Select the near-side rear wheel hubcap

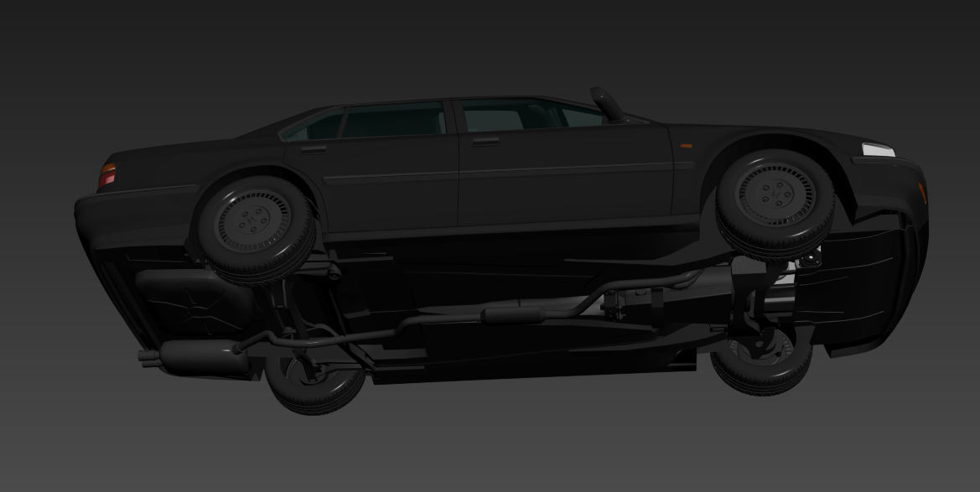pyautogui.click(x=252, y=220)
